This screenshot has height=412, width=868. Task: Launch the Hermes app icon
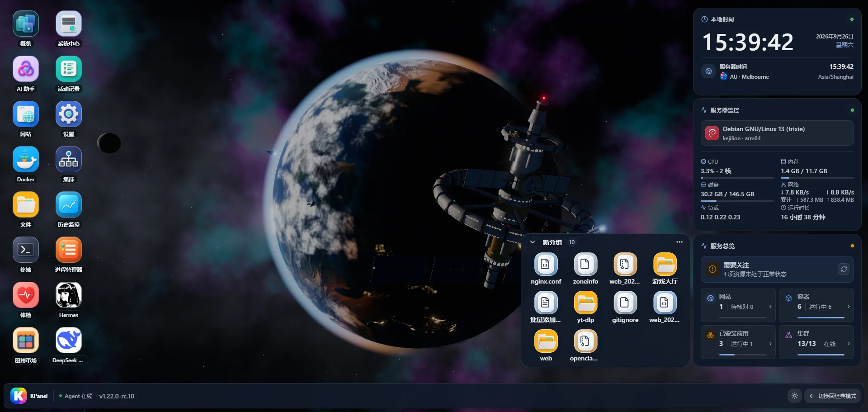click(x=69, y=295)
